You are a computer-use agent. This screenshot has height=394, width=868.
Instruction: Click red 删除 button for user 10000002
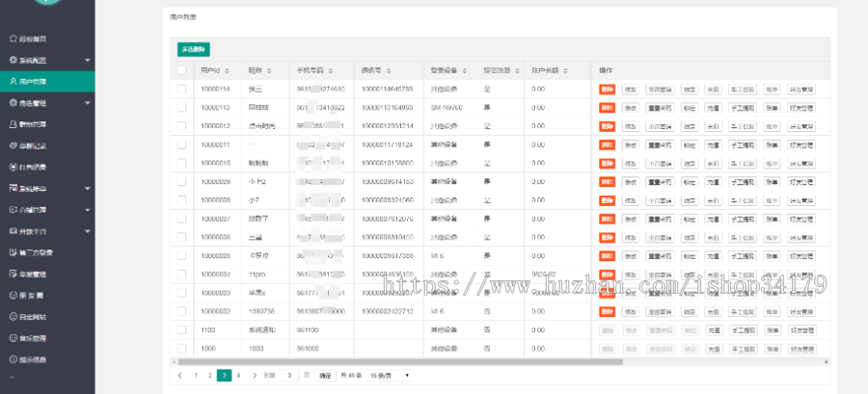pyautogui.click(x=608, y=312)
